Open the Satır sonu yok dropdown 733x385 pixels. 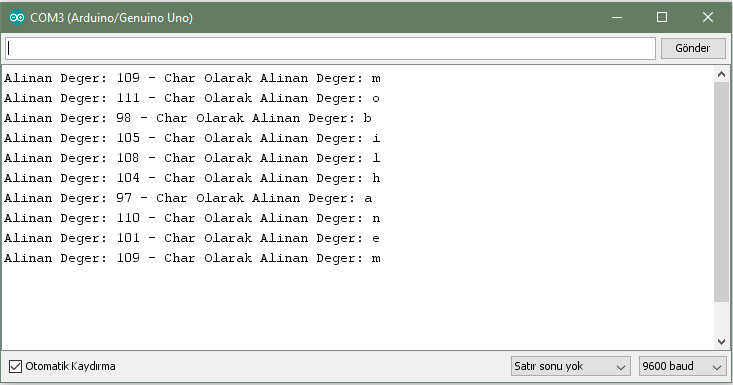tap(570, 366)
